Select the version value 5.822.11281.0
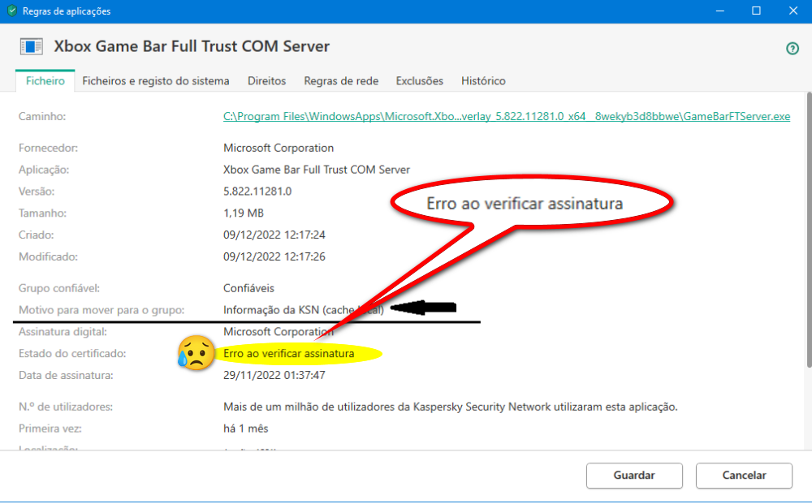Viewport: 812px width, 504px height. tap(257, 192)
